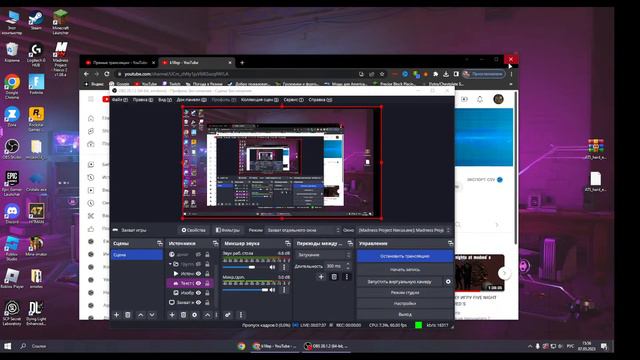Open virtual camera settings gear
This screenshot has height=360, width=640.
click(448, 282)
